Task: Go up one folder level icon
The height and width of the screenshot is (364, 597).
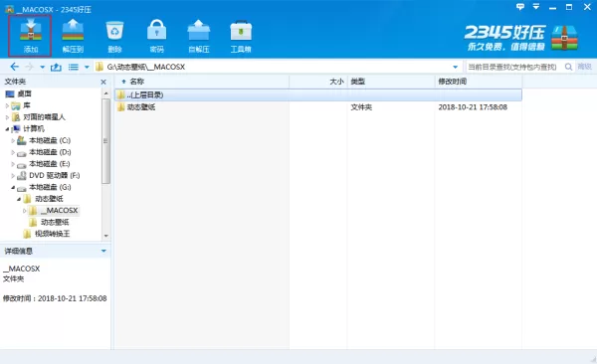Action: click(x=56, y=67)
